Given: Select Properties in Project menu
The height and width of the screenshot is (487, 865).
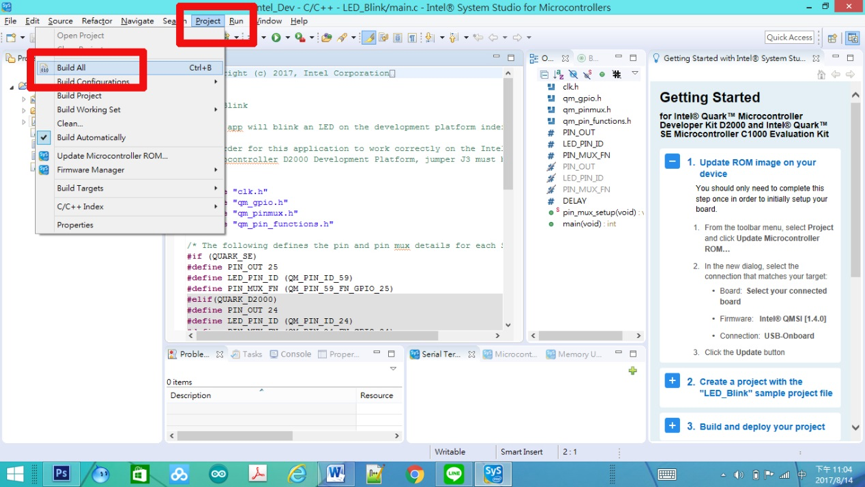Looking at the screenshot, I should point(131,225).
